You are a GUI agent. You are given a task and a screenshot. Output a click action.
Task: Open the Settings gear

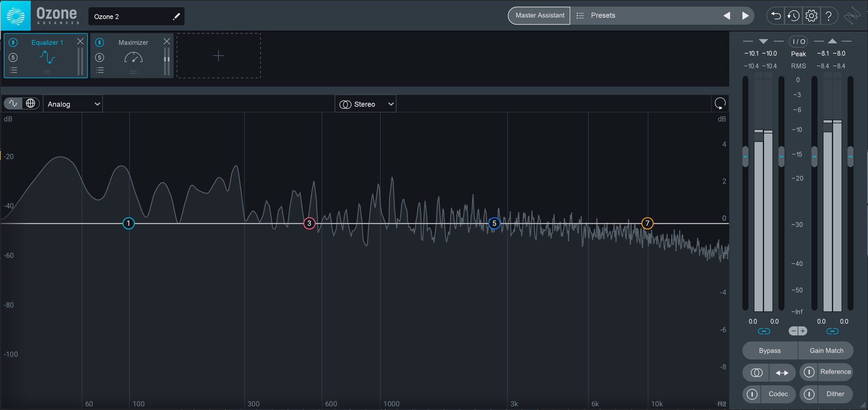click(811, 16)
